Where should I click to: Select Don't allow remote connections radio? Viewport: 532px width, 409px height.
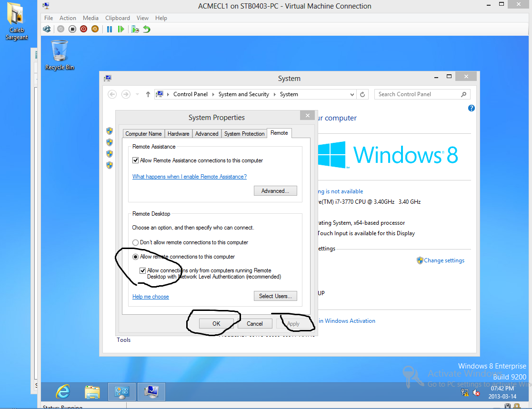135,242
